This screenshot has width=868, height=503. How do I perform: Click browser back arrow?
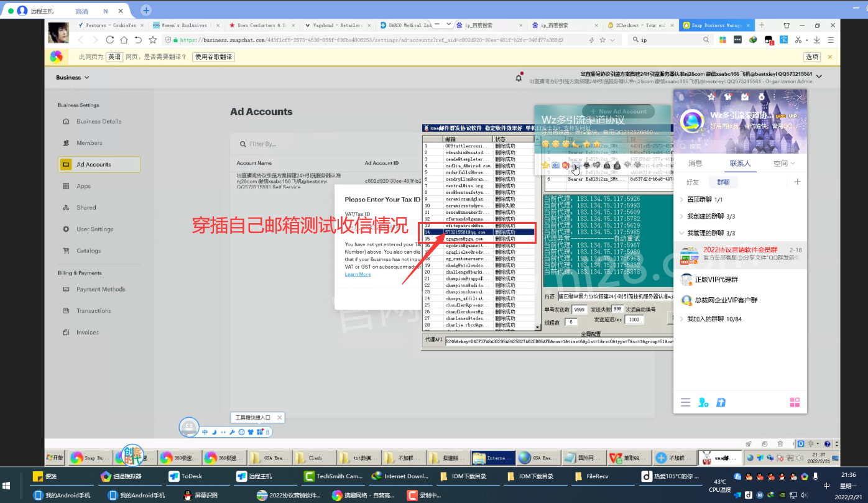[x=80, y=39]
